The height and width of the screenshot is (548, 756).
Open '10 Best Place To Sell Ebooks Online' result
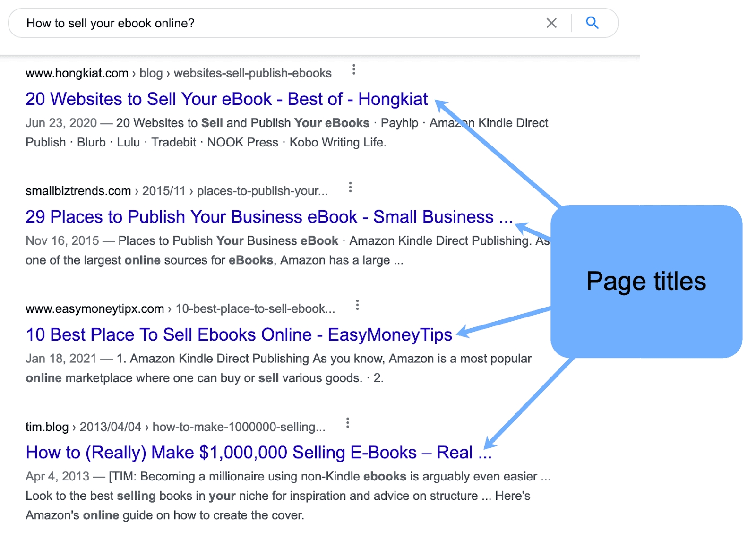[239, 335]
